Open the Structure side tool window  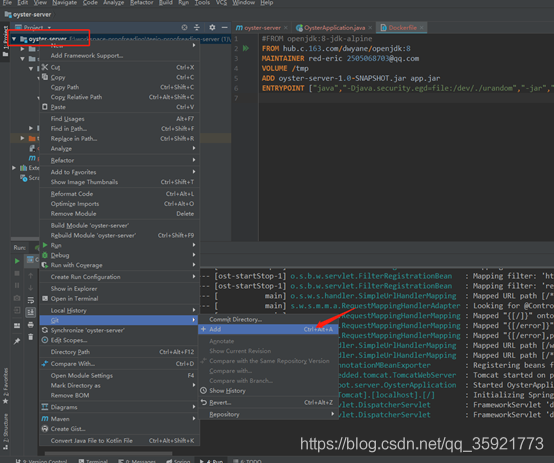(5, 432)
